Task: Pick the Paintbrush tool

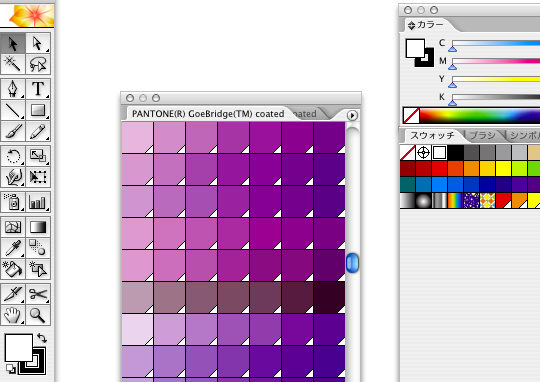Action: coord(13,131)
